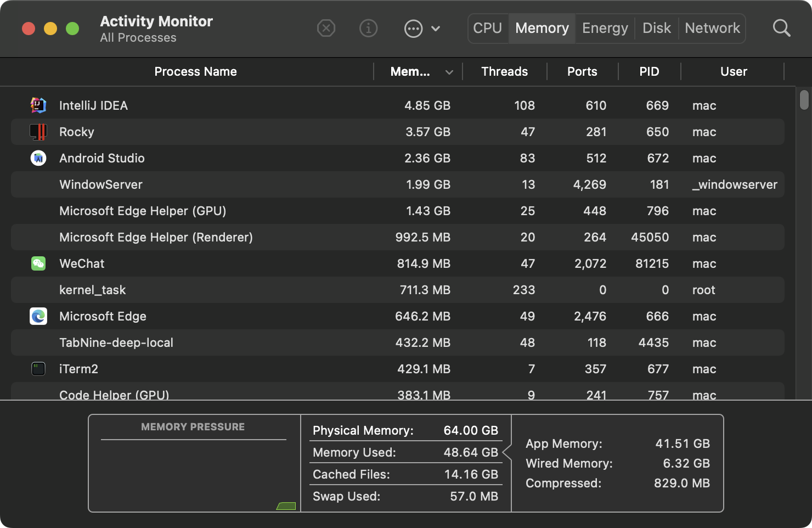Click the 3.57 GB memory value

[428, 132]
